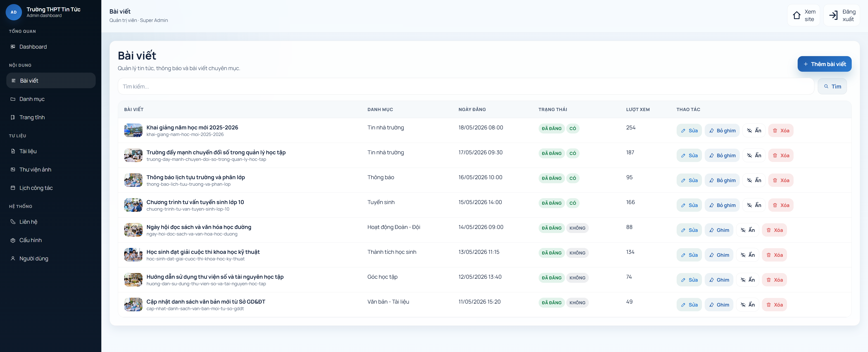This screenshot has width=868, height=352.
Task: Pin Hướng dẫn sử dụng thư viện số article
Action: [x=719, y=280]
